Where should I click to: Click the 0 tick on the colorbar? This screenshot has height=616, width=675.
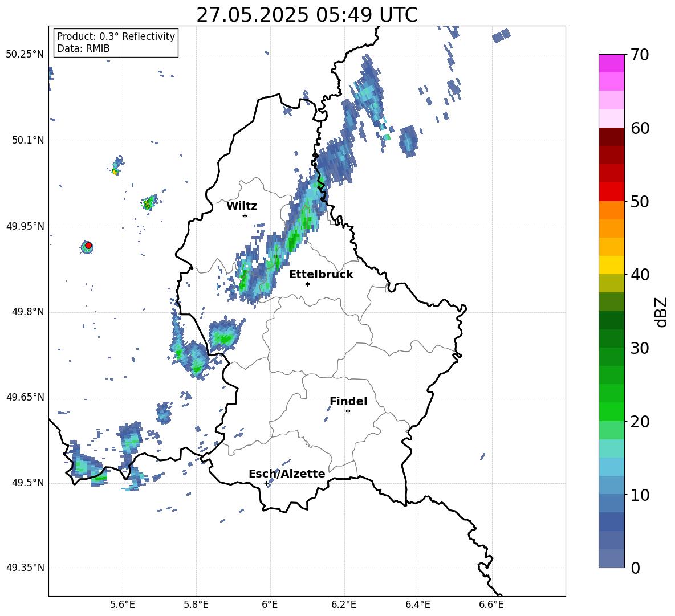636,568
